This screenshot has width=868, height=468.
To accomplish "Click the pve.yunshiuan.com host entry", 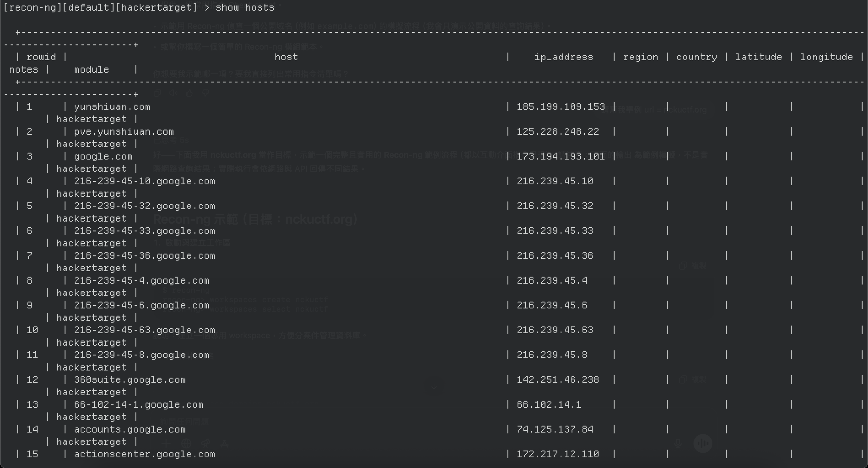I will [124, 131].
